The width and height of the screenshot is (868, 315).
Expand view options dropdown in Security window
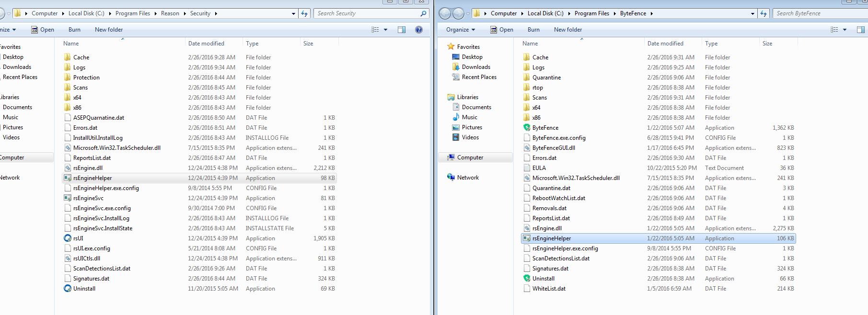(385, 30)
